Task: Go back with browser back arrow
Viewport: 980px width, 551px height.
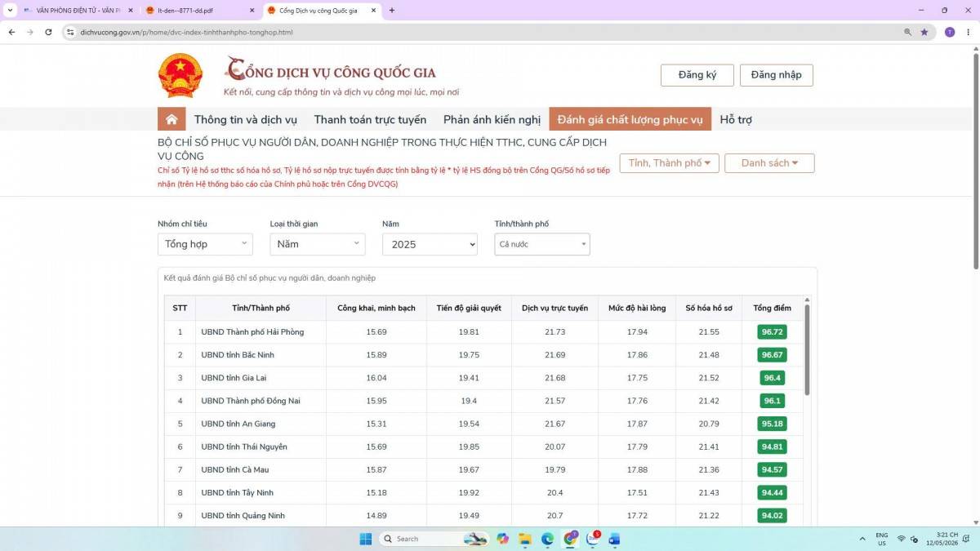Action: [x=11, y=32]
